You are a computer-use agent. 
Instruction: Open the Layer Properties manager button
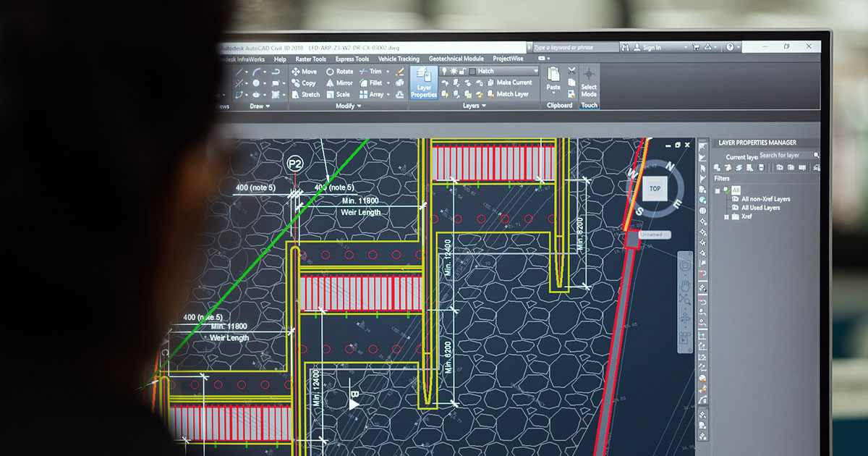point(424,83)
